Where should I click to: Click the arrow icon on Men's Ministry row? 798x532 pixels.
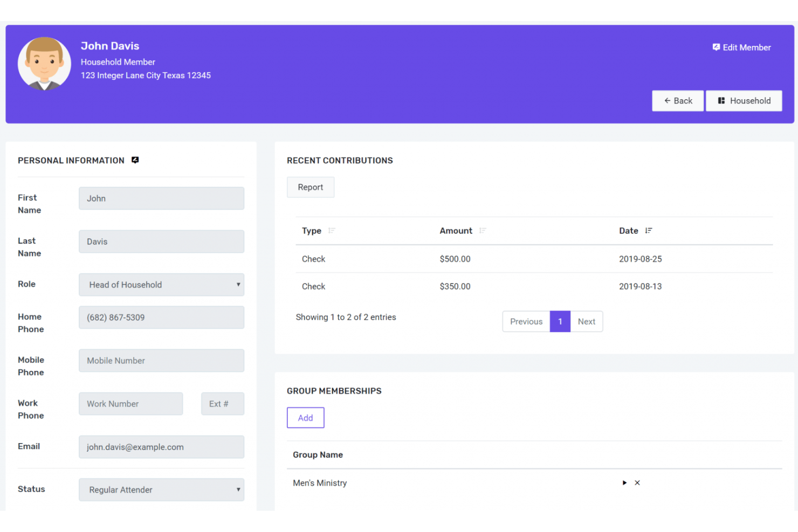pyautogui.click(x=624, y=482)
